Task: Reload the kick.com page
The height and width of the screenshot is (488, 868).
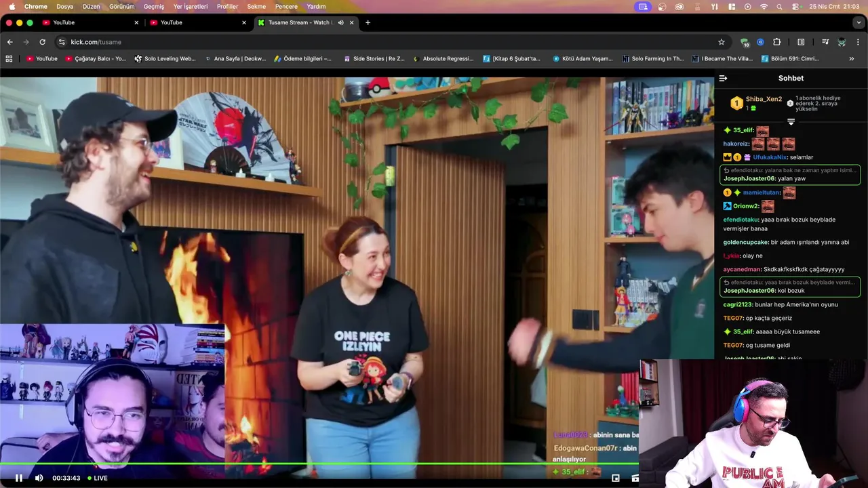Action: click(42, 42)
